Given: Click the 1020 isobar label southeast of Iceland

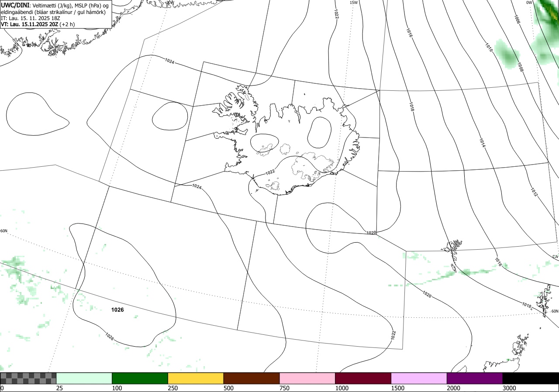Looking at the screenshot, I should point(371,233).
